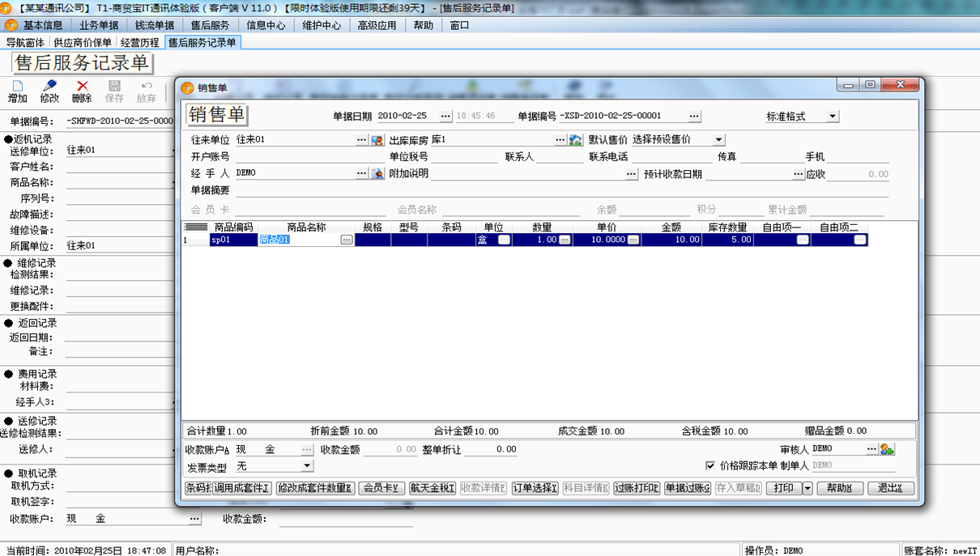Open the 标准格式 format dropdown
This screenshot has height=556, width=980.
click(x=833, y=117)
